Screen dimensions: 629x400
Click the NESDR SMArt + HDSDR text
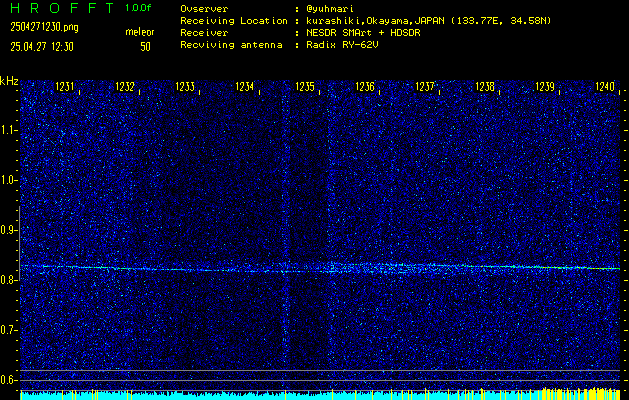point(363,33)
